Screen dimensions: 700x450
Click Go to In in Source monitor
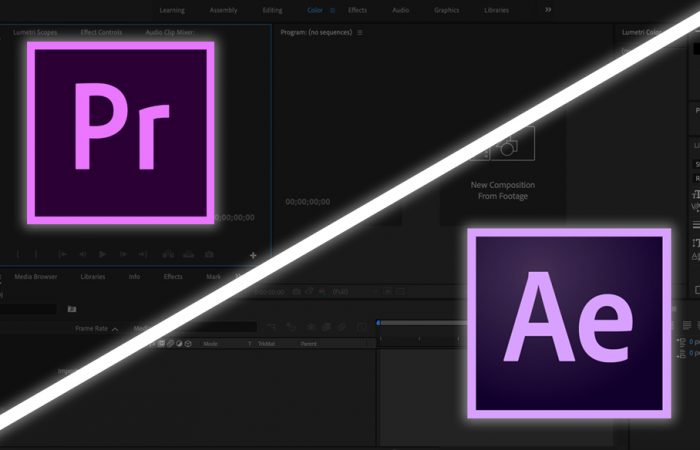(62, 254)
